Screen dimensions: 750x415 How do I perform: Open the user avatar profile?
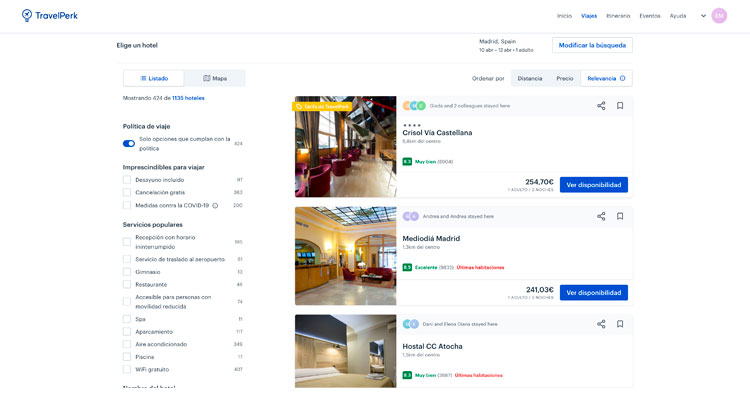tap(719, 16)
